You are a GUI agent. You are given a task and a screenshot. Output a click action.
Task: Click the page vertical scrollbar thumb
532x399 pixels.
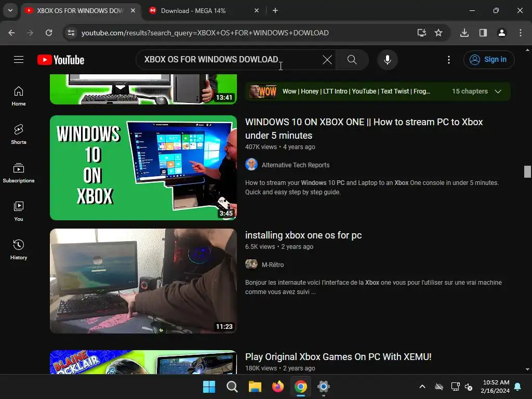(527, 171)
